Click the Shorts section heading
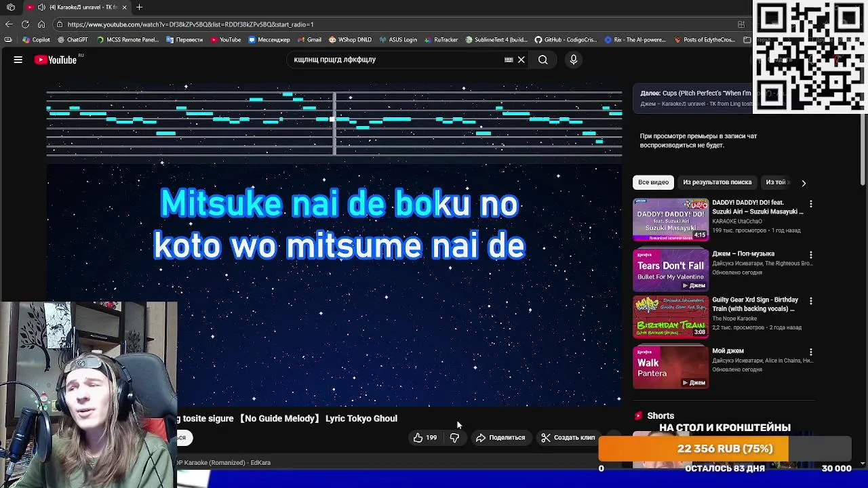The height and width of the screenshot is (488, 868). click(660, 416)
